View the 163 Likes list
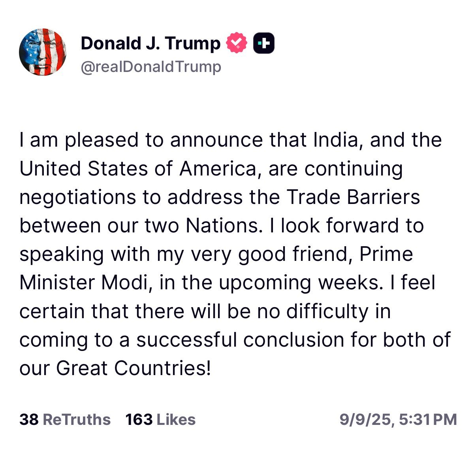This screenshot has height=449, width=476. pos(160,419)
